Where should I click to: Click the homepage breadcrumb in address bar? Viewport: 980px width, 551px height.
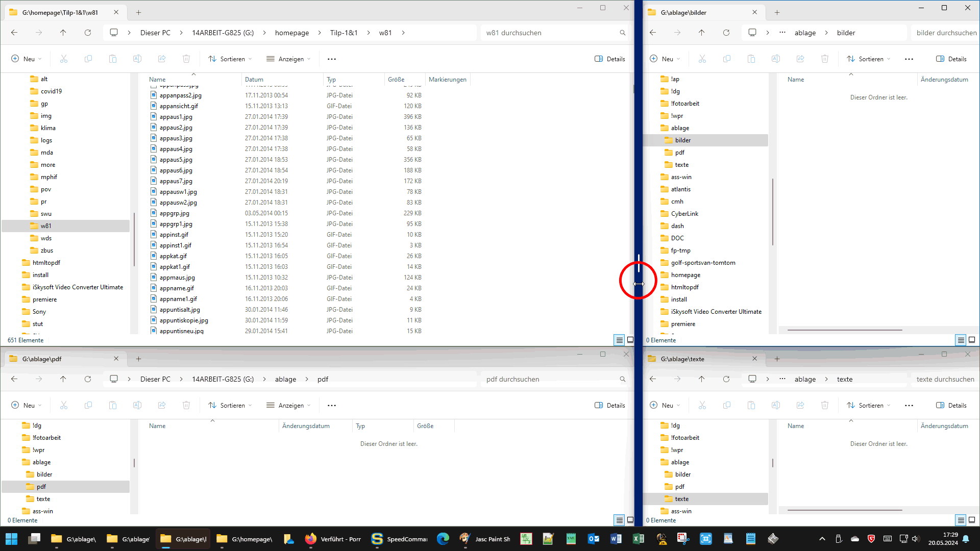click(x=292, y=33)
